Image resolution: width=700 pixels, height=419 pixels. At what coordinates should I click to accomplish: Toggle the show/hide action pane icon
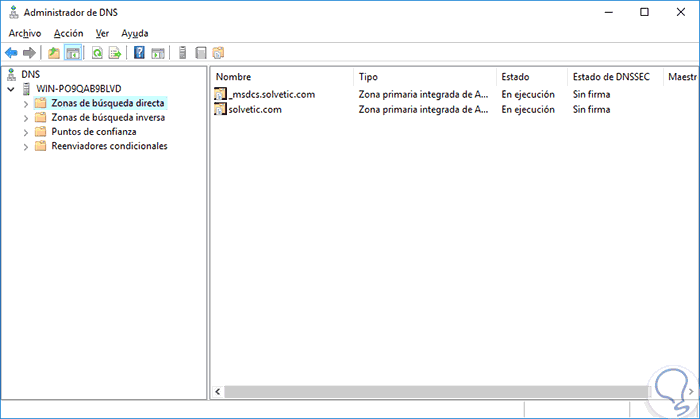[158, 53]
